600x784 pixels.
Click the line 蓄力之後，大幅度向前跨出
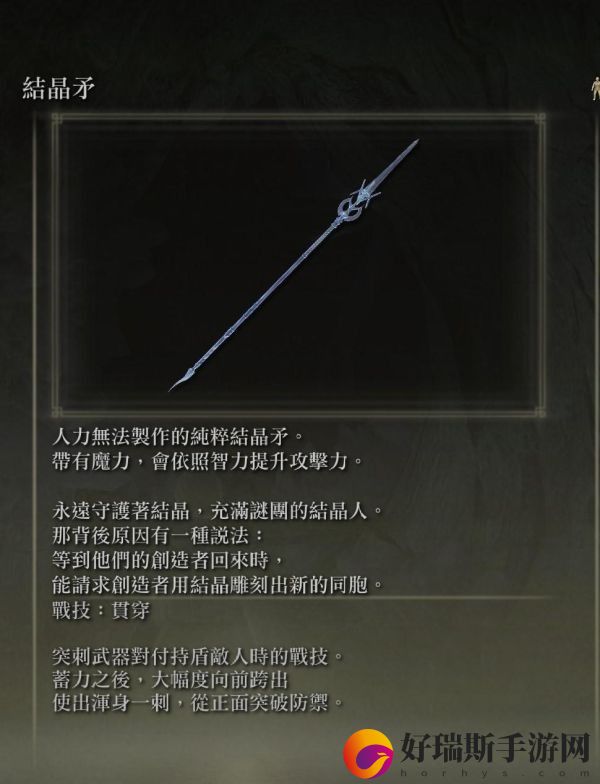(170, 680)
